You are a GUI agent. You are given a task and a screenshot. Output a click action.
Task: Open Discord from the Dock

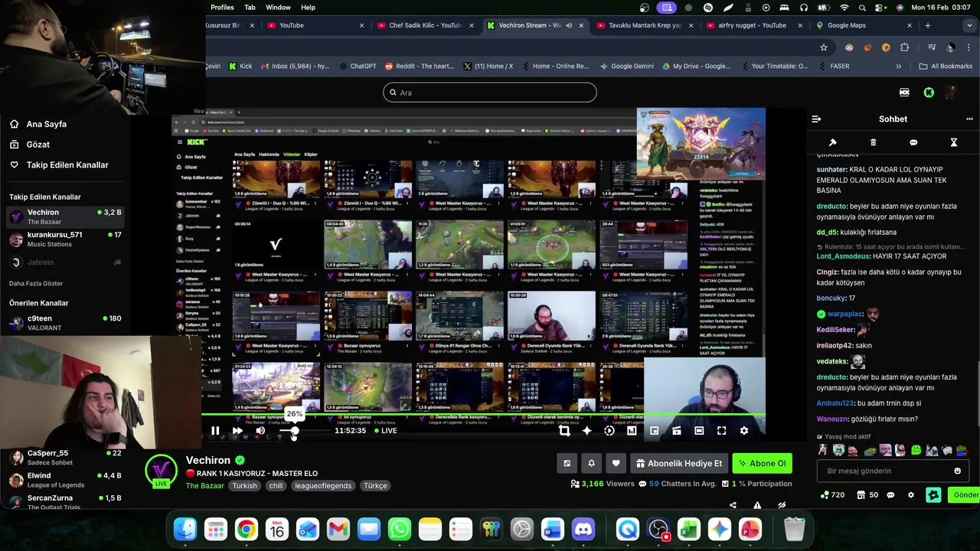pos(583,529)
